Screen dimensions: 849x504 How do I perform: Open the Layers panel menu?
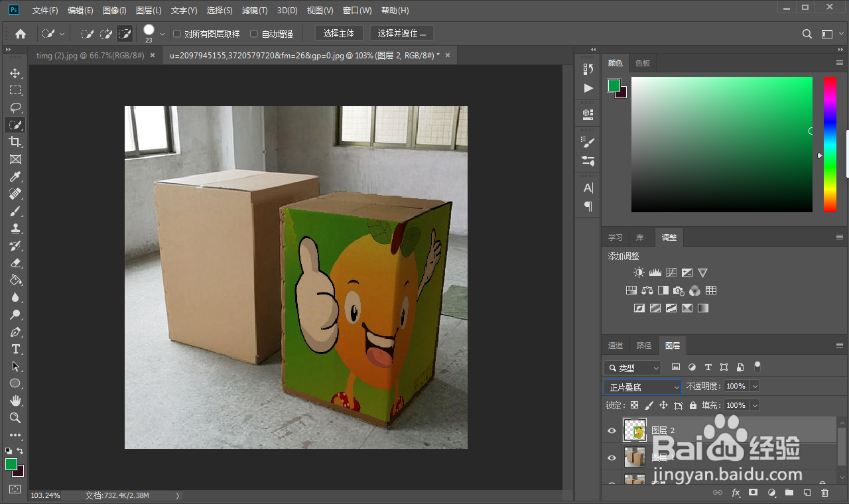click(840, 346)
